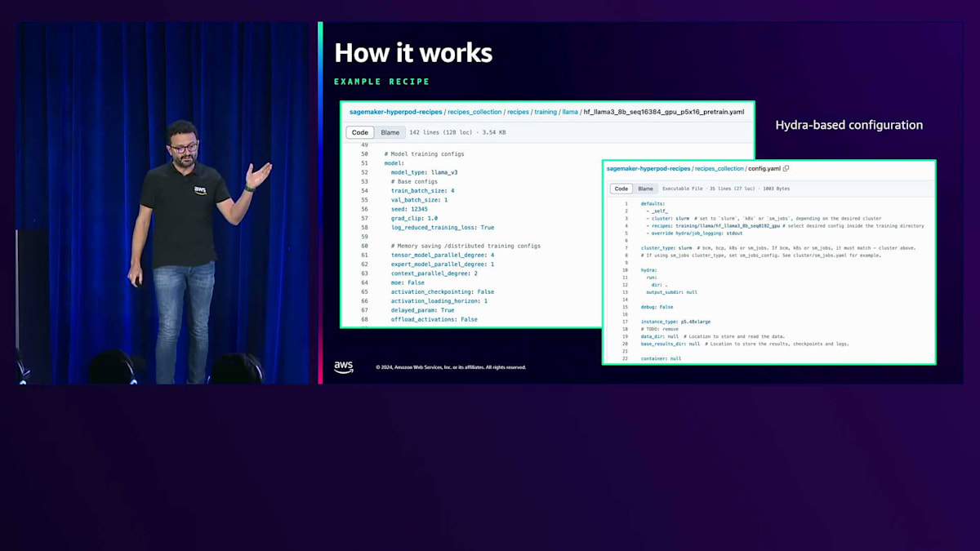Select Blame tab in the pretrain.yaml file panel
Screen dimensions: 980x551
[x=390, y=132]
